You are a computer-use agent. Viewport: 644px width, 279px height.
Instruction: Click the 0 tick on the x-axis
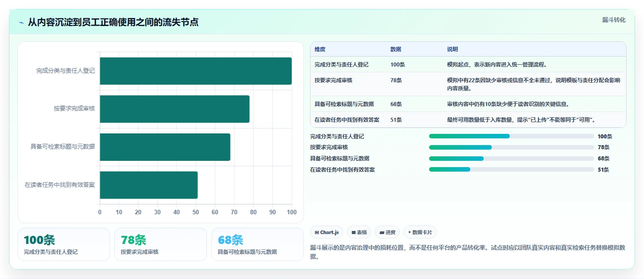pyautogui.click(x=100, y=212)
